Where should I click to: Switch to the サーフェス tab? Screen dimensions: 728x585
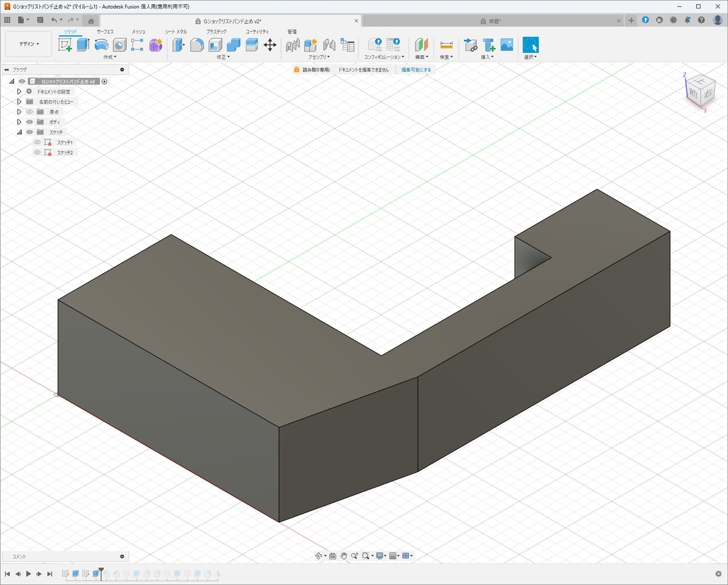[x=105, y=32]
